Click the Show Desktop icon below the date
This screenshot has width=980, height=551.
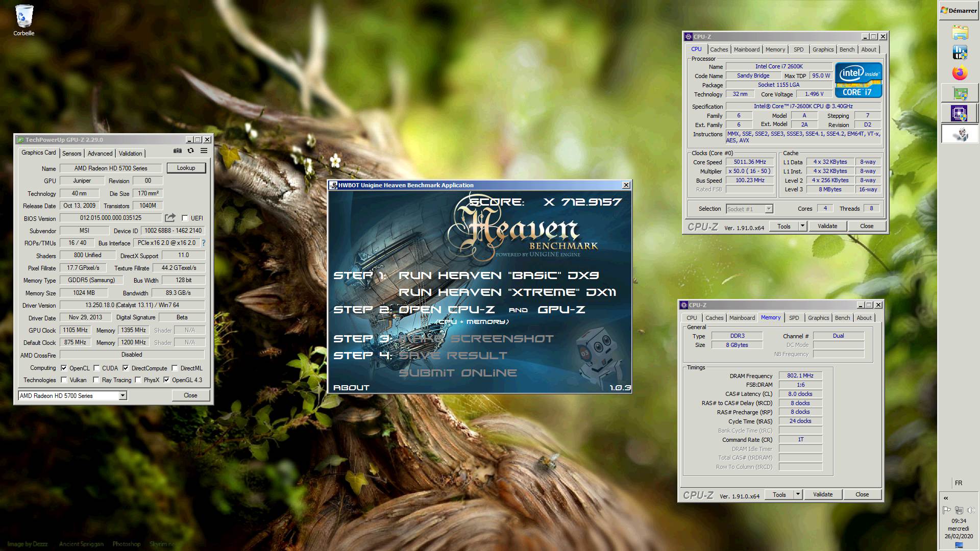[959, 545]
